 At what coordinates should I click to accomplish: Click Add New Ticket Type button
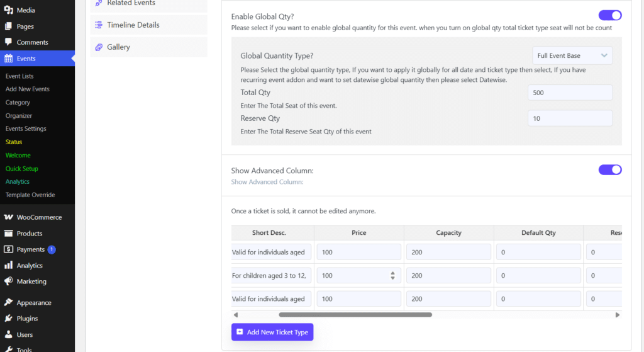272,332
